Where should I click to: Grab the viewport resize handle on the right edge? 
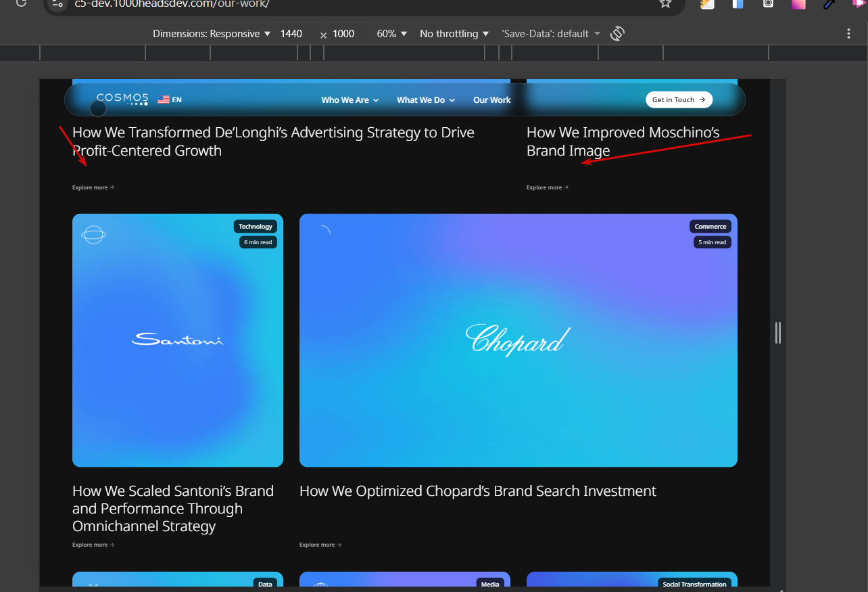click(x=778, y=332)
